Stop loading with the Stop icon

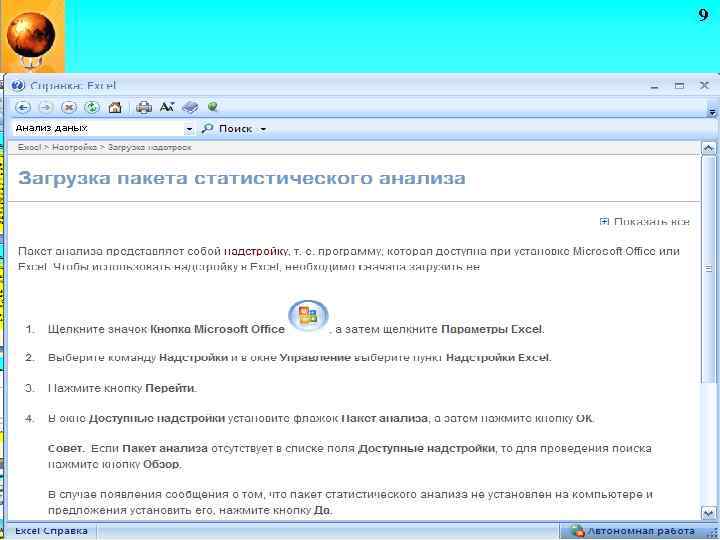[x=69, y=107]
